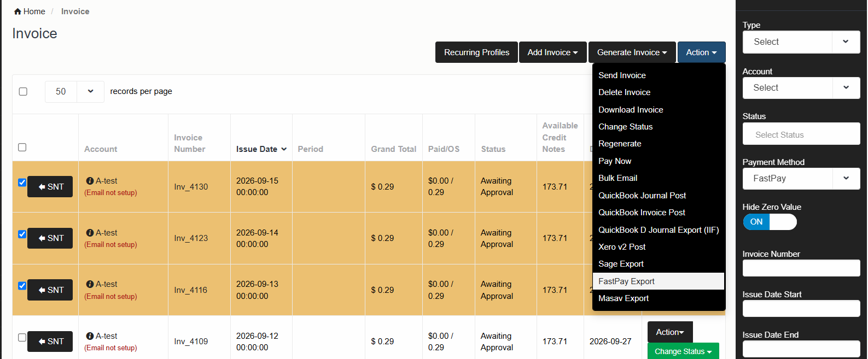
Task: Open the Payment Method FastPay dropdown
Action: coord(801,179)
